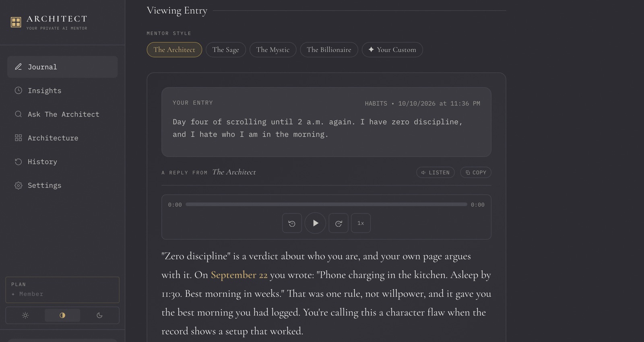Select The Mystic mentor style
This screenshot has height=342, width=644.
pyautogui.click(x=273, y=50)
